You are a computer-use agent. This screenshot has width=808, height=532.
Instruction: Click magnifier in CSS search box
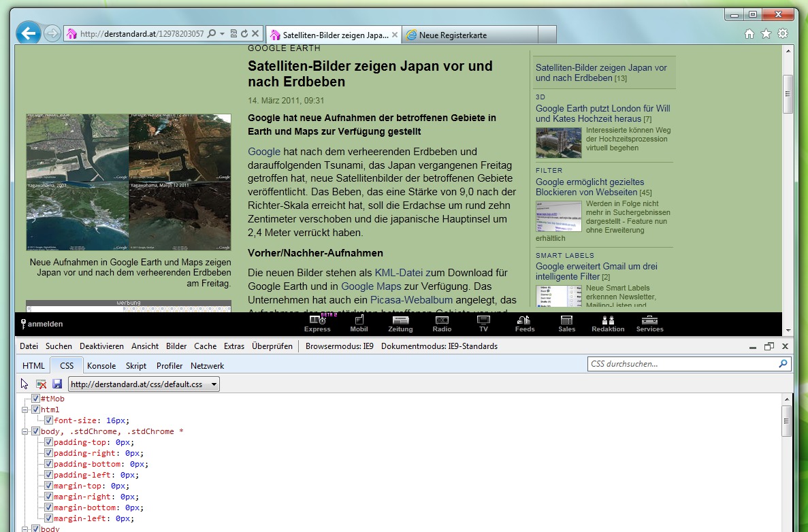coord(783,363)
